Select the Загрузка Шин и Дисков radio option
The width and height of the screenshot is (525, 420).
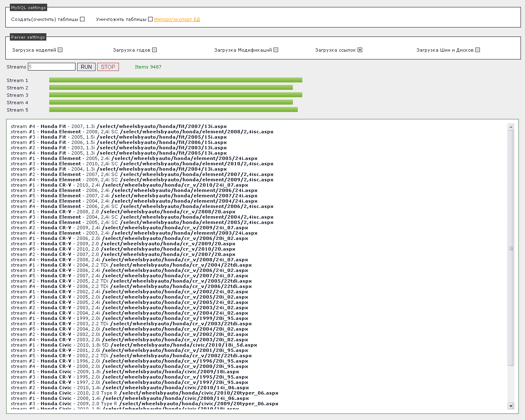point(477,50)
